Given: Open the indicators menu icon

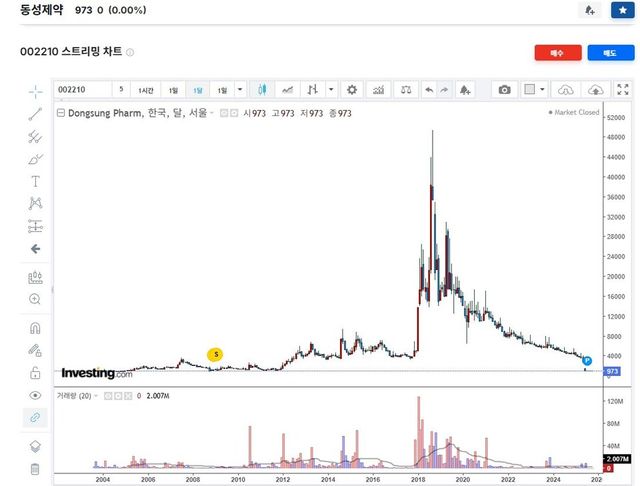Looking at the screenshot, I should 378,89.
